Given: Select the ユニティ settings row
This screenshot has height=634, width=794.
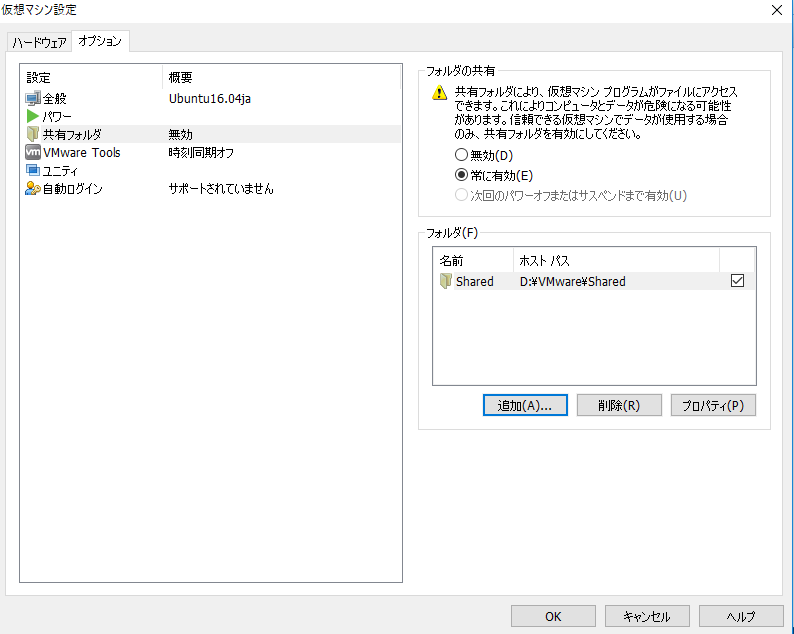Looking at the screenshot, I should pyautogui.click(x=213, y=171).
